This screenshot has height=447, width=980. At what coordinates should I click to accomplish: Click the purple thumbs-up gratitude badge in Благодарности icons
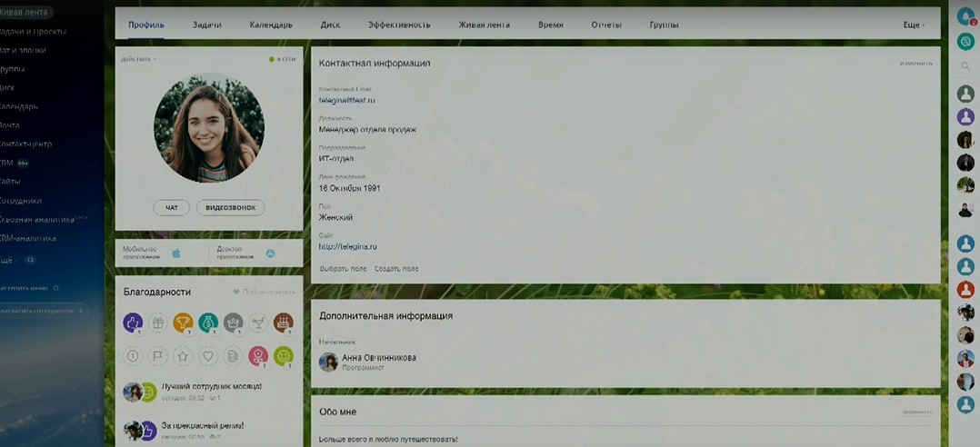coord(133,323)
